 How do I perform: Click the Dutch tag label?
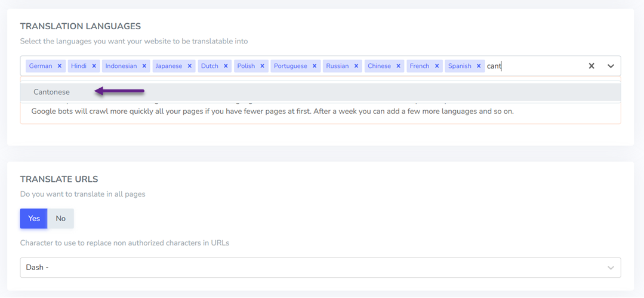click(209, 66)
